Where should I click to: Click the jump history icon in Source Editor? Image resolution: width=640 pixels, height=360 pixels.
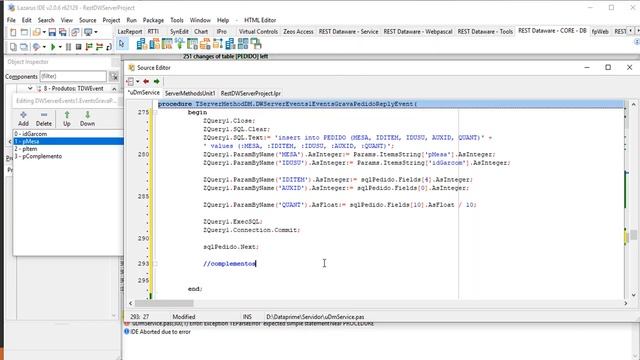(130, 82)
